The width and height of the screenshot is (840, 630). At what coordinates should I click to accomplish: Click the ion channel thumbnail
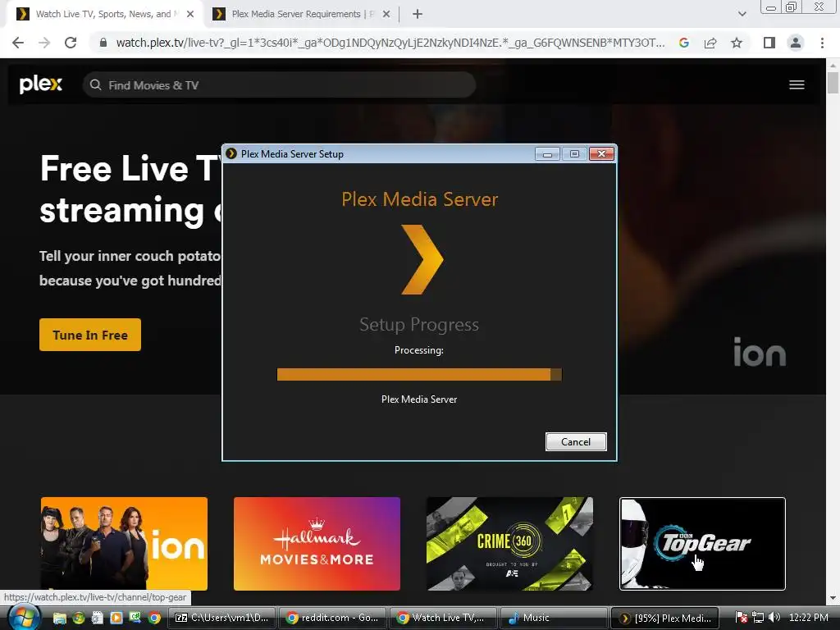(x=124, y=543)
